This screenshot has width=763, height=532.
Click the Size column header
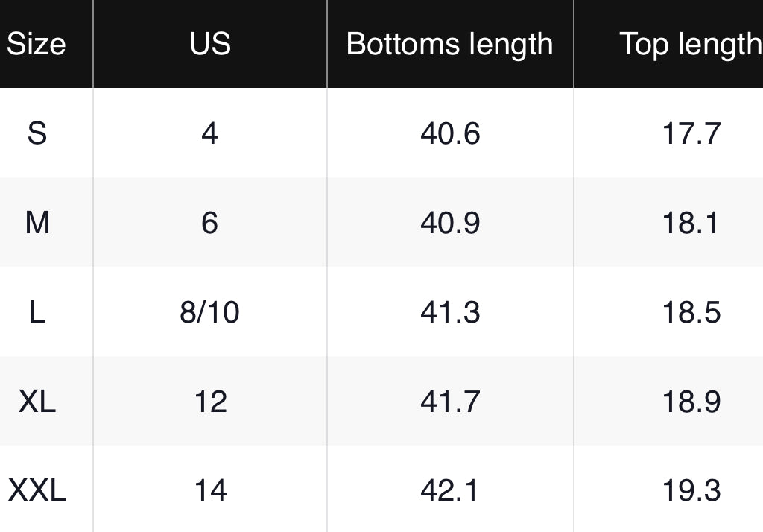coord(37,44)
